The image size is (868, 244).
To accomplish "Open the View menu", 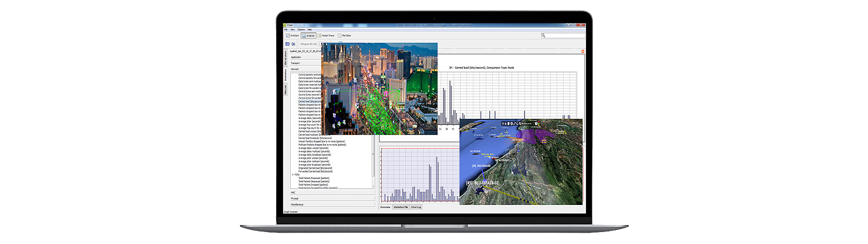I will pos(292,29).
